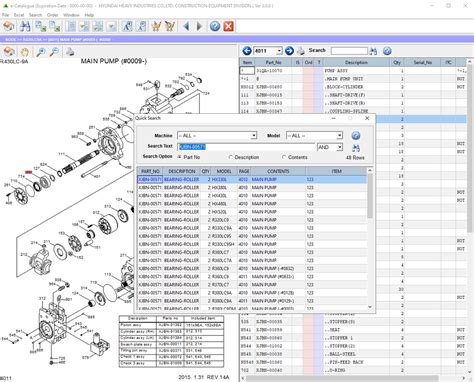Click the home icon in the drawing toolbar
The width and height of the screenshot is (474, 382).
tap(9, 52)
